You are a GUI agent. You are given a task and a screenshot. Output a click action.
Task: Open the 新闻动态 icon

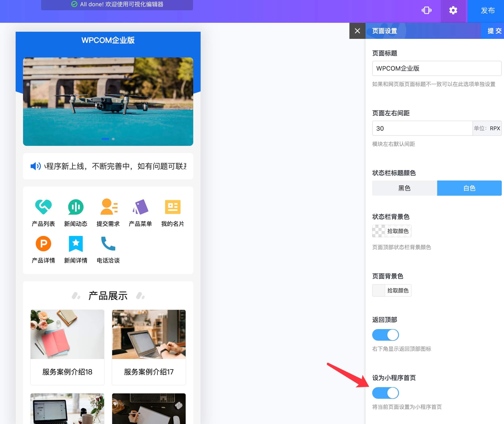click(76, 207)
